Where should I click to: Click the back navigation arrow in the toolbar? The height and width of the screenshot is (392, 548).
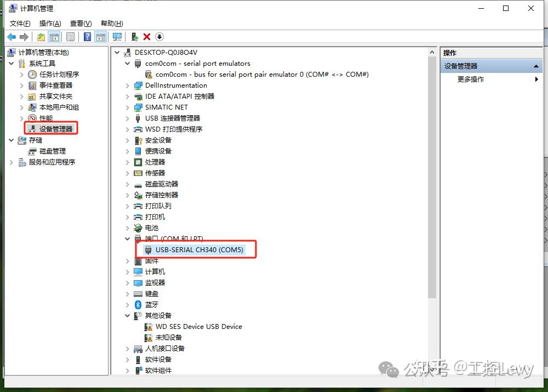[x=12, y=36]
